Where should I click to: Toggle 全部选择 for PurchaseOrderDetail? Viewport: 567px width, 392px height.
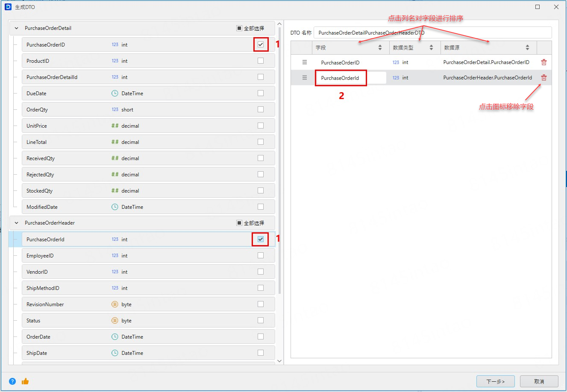point(239,28)
